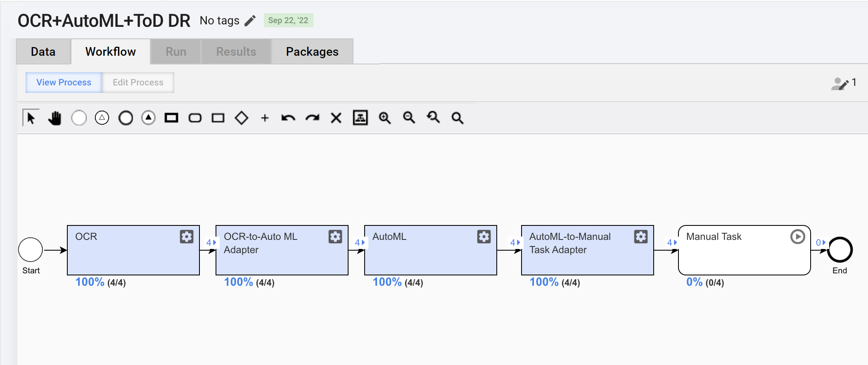Open settings gear on AutoML-to-Manual Task Adapter
Viewport: 868px width, 365px height.
641,237
